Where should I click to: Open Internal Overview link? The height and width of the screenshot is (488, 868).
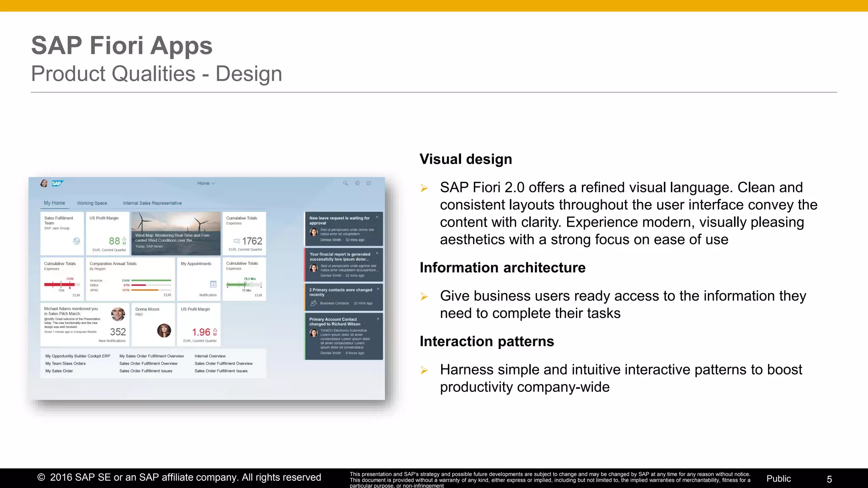(x=210, y=356)
